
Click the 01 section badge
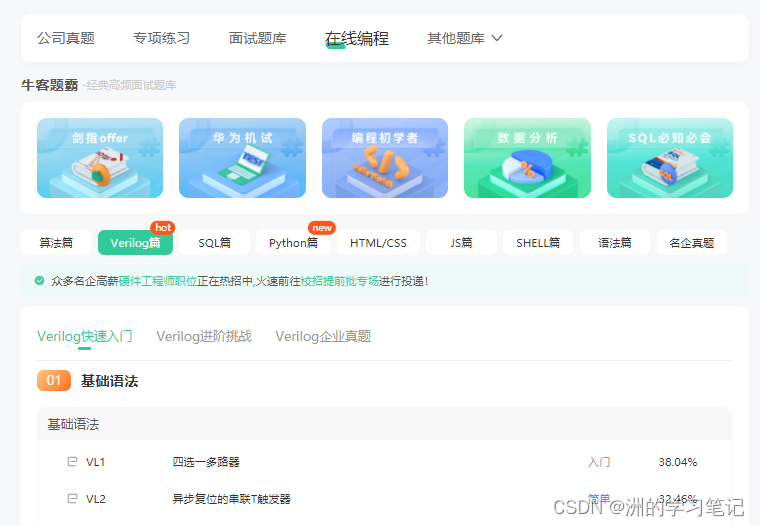point(54,381)
